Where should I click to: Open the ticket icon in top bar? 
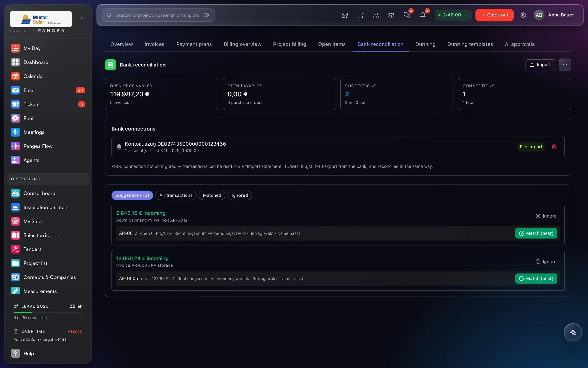pos(391,15)
